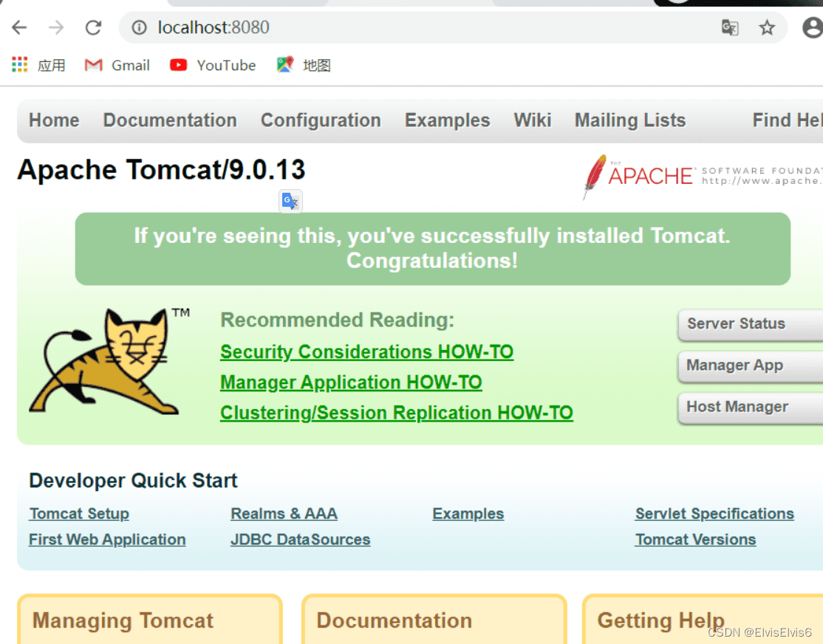Click Google Translate icon in address bar
The image size is (823, 644).
pyautogui.click(x=730, y=27)
